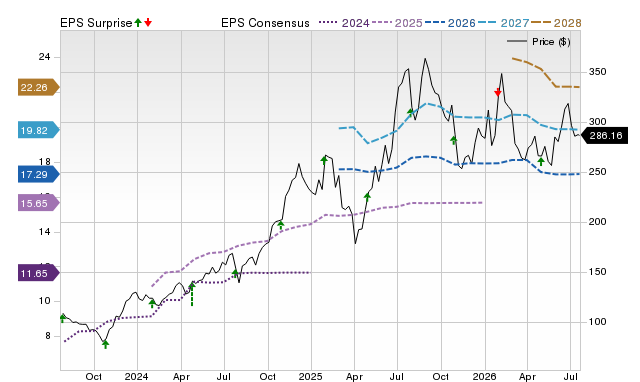
Task: Click the red EPS Surprise down arrow in legend
Action: 148,23
